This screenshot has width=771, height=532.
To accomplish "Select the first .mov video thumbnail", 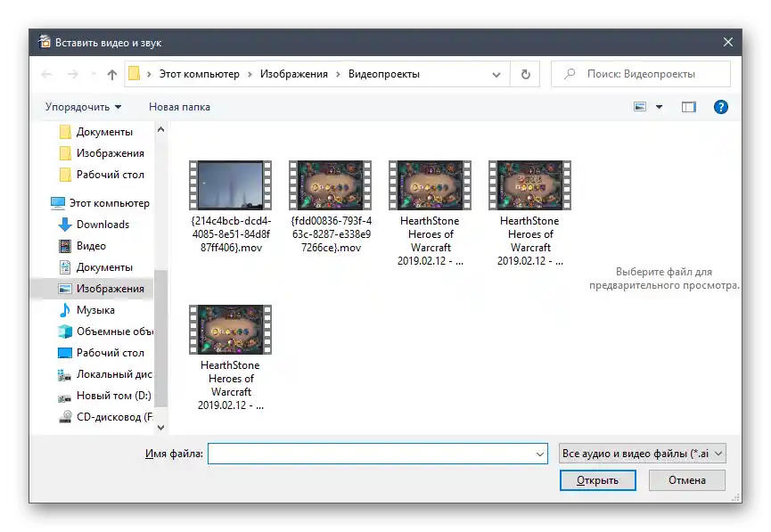I will [230, 184].
